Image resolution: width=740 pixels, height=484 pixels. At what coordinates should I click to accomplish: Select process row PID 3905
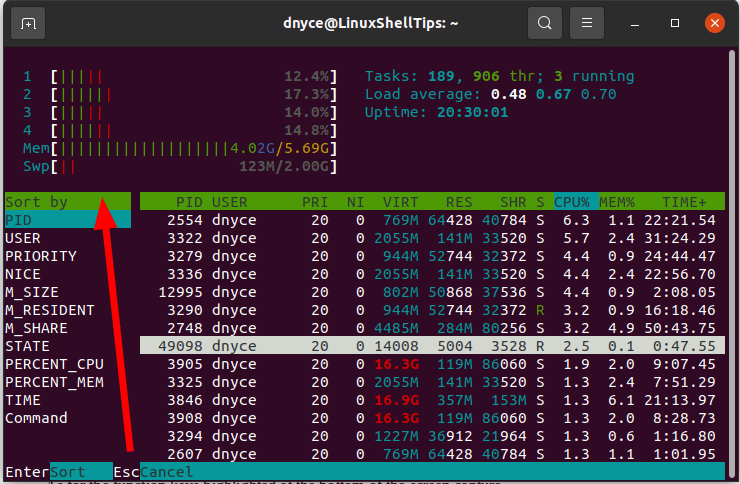pos(432,364)
